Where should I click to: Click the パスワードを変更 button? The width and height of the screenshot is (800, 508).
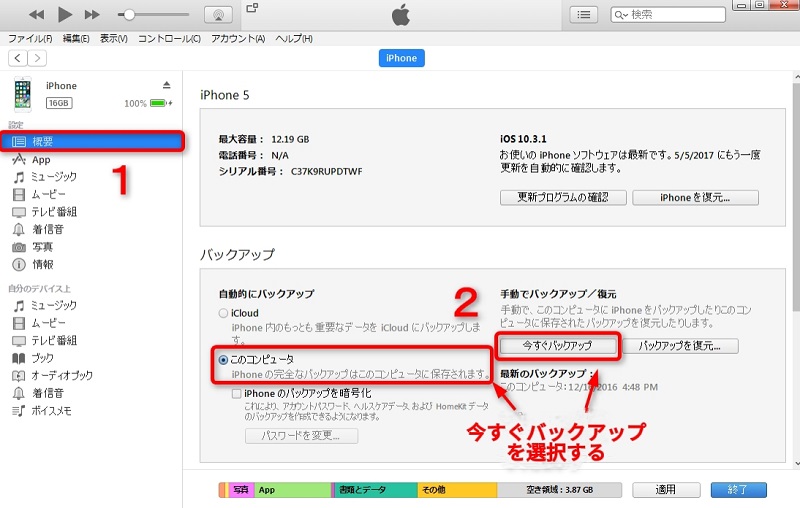[302, 436]
